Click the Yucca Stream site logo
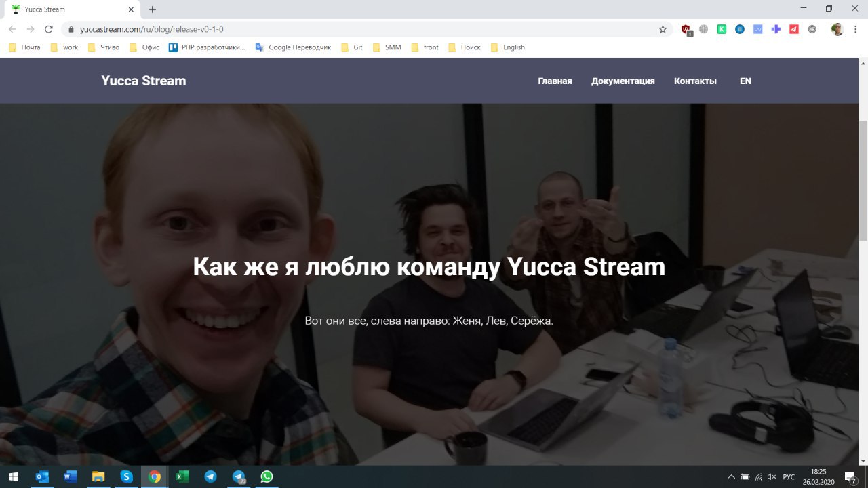This screenshot has height=488, width=868. 144,81
